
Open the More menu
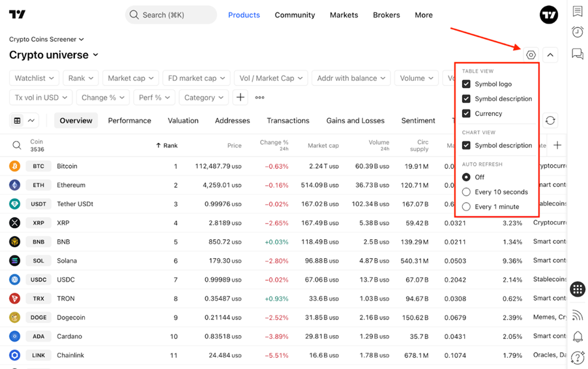[x=424, y=15]
